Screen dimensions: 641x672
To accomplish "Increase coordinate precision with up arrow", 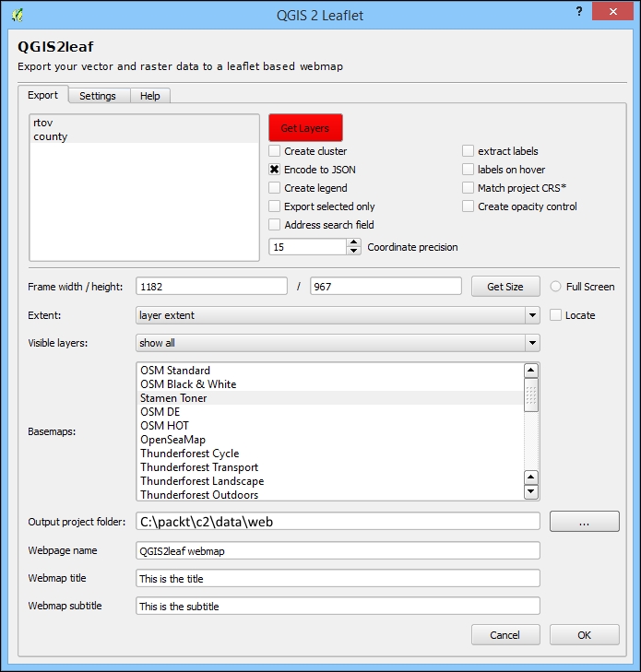I will 353,243.
